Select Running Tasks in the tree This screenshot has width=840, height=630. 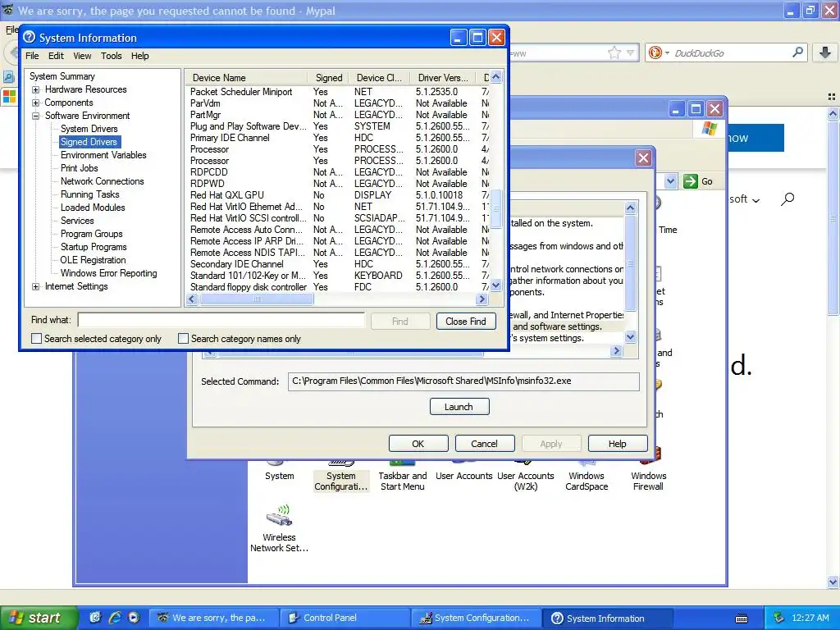(x=90, y=194)
